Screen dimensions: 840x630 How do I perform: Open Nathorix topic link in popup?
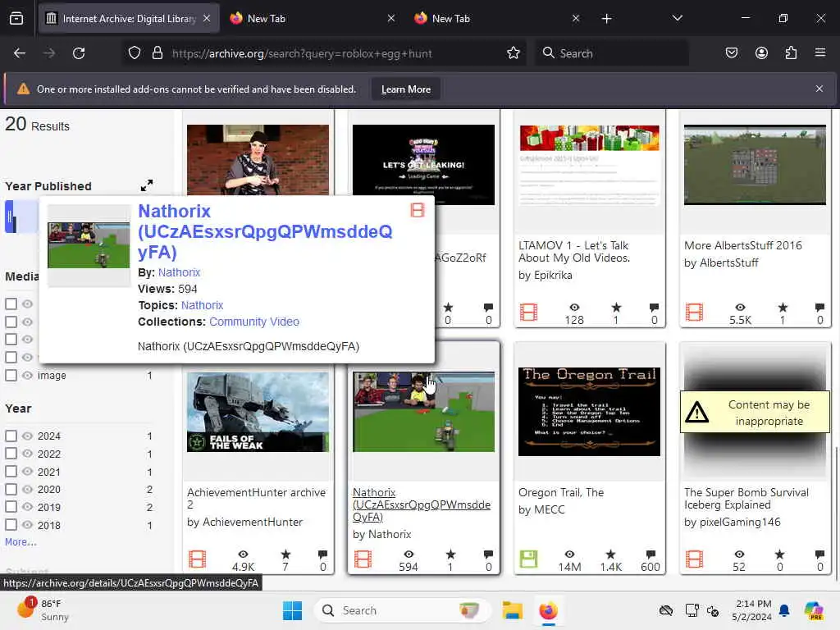tap(202, 305)
